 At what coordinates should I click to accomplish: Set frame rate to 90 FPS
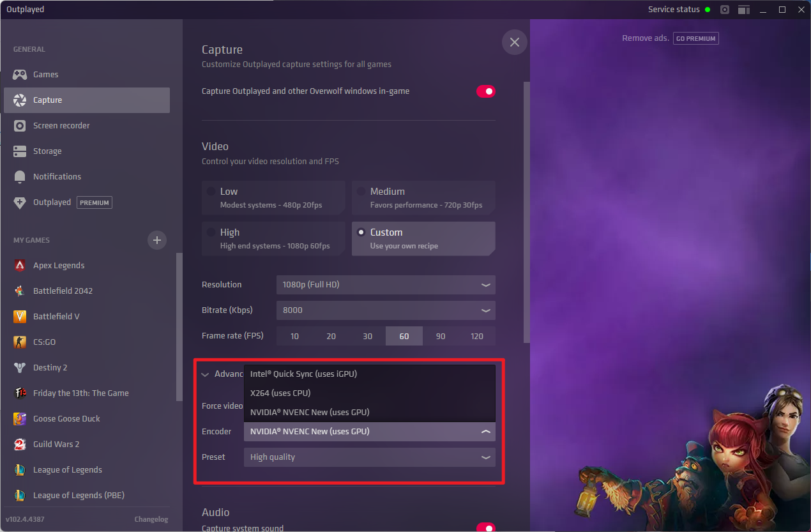441,336
